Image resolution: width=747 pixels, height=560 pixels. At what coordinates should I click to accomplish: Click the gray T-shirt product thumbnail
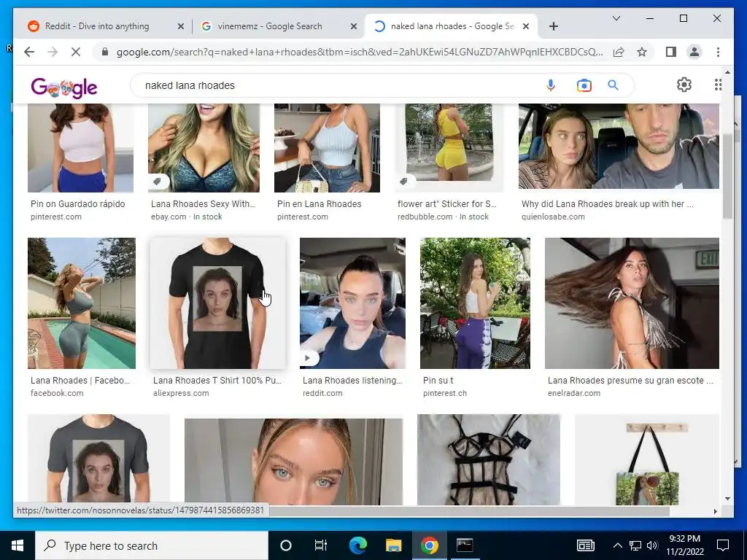tap(98, 459)
